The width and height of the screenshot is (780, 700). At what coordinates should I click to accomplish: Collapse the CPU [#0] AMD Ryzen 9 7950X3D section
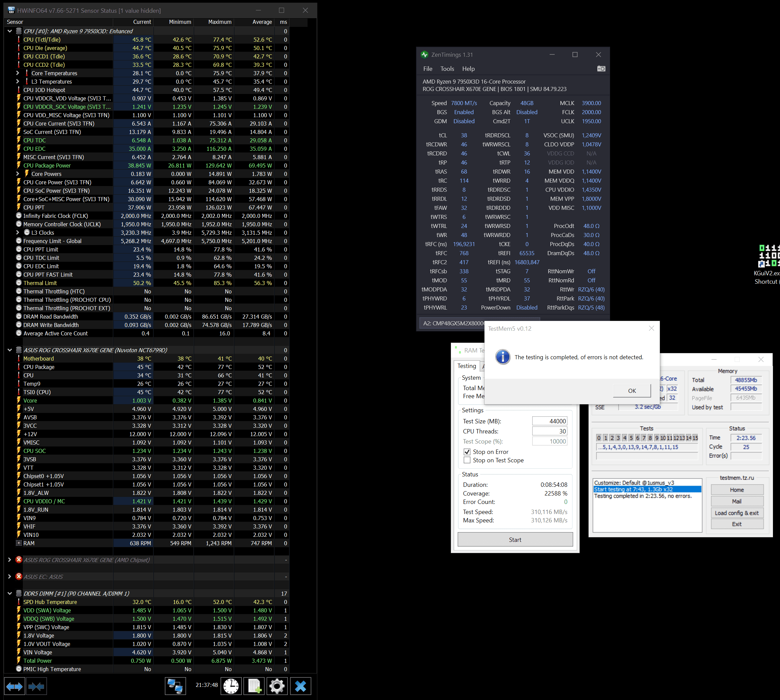10,31
